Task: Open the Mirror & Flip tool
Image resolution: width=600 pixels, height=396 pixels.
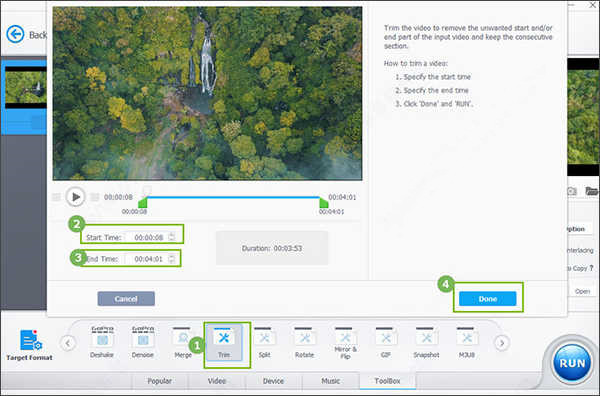Action: tap(345, 337)
